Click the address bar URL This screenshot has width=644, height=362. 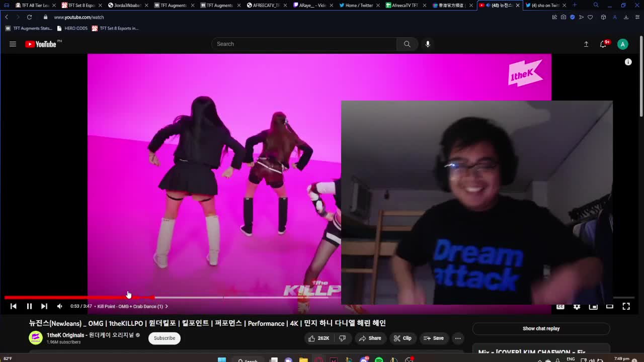79,17
